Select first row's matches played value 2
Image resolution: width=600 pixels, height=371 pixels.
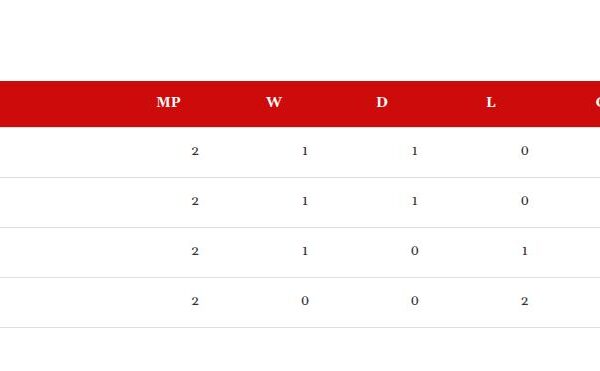pyautogui.click(x=195, y=151)
